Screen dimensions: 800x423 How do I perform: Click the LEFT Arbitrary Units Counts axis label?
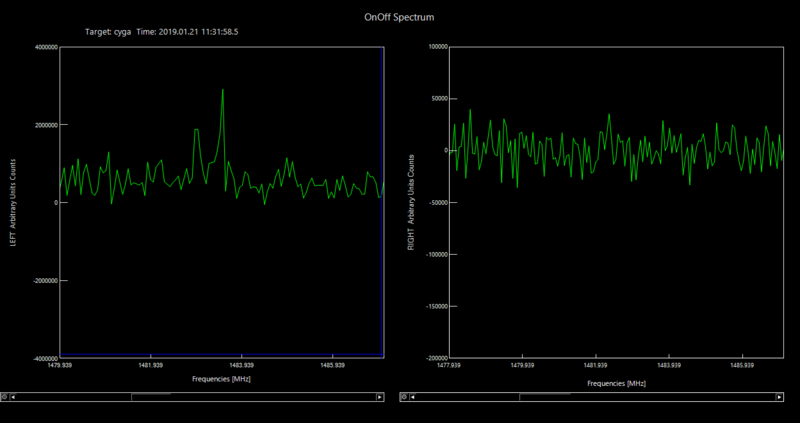[x=14, y=204]
